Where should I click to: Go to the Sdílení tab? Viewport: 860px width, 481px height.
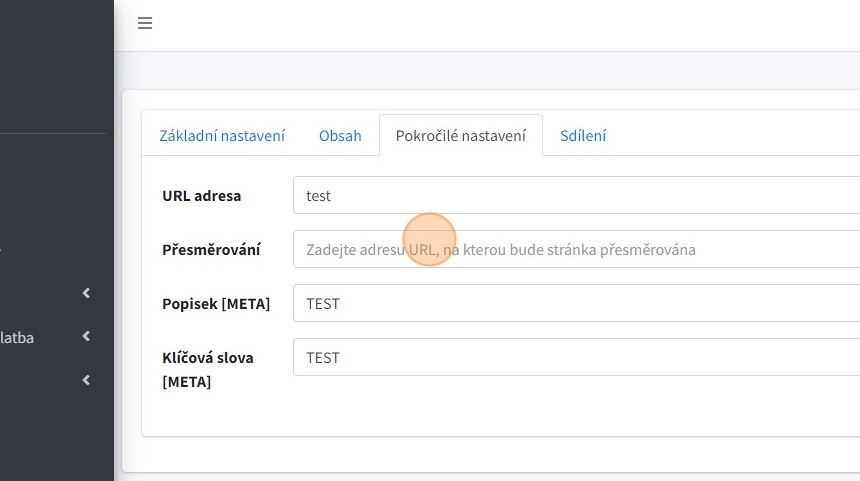(583, 136)
